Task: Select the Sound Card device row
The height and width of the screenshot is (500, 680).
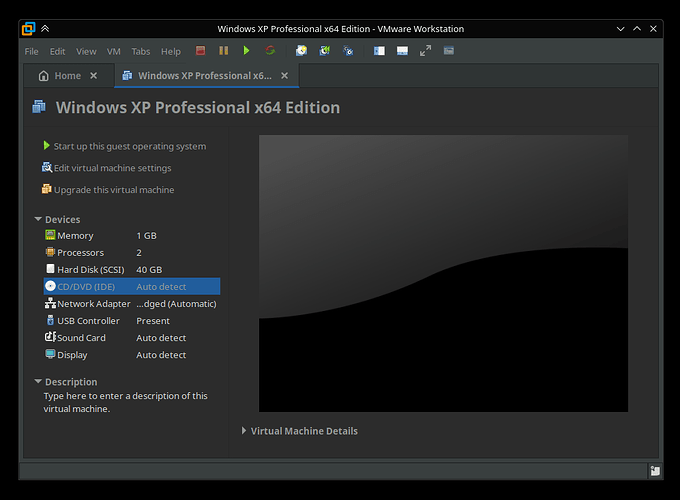Action: pos(132,337)
